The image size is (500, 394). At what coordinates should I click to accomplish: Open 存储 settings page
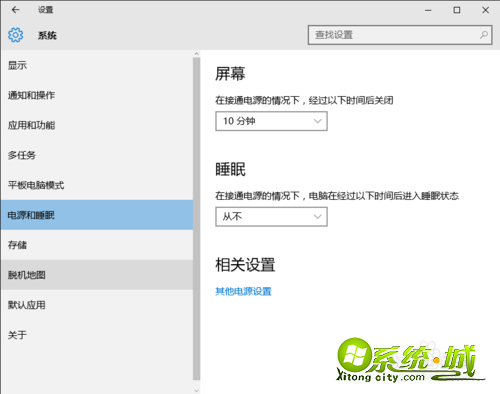point(97,245)
